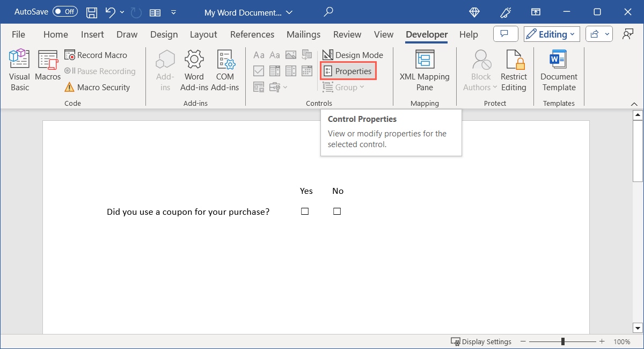
Task: Open Display Settings from the status bar
Action: click(x=481, y=341)
